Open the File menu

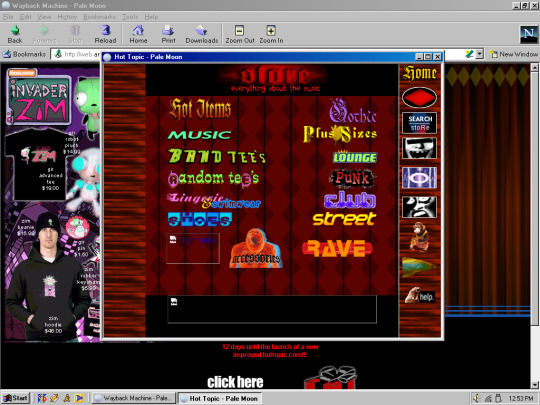pyautogui.click(x=8, y=17)
